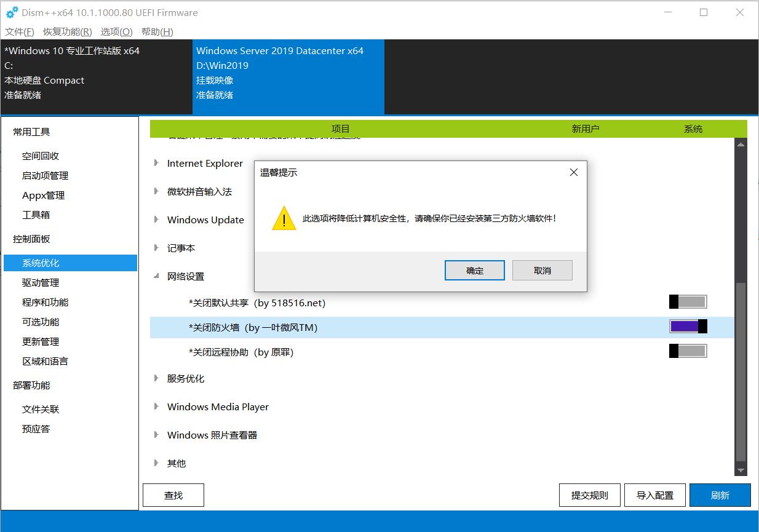Enable the 关闭默认共享 option
Image resolution: width=759 pixels, height=532 pixels.
(687, 301)
